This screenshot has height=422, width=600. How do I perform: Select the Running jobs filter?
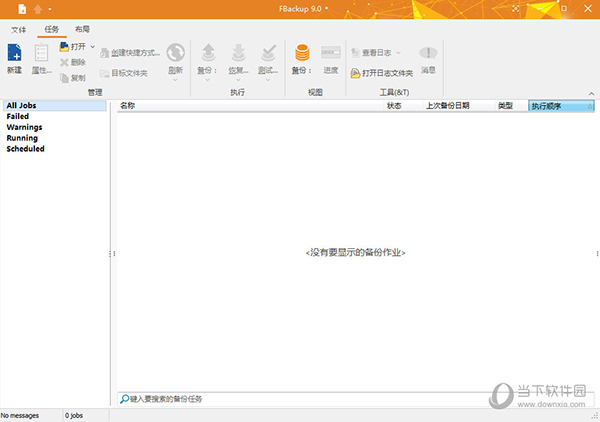[x=22, y=138]
